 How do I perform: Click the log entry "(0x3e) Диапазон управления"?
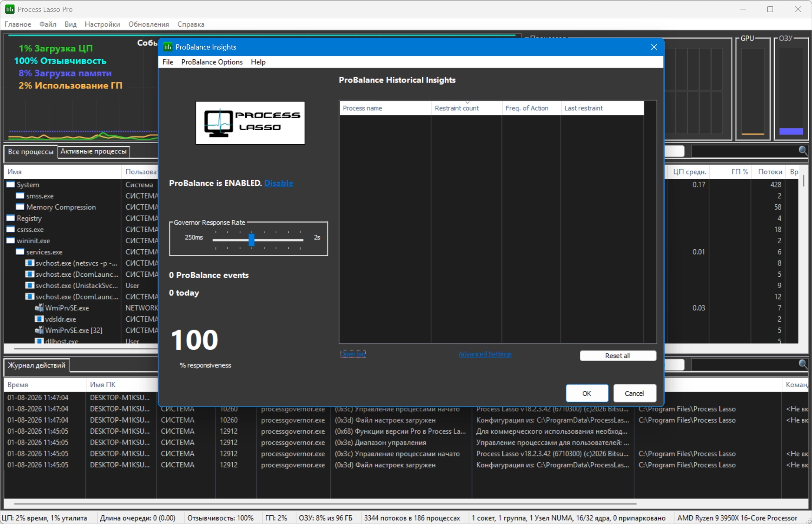[380, 443]
